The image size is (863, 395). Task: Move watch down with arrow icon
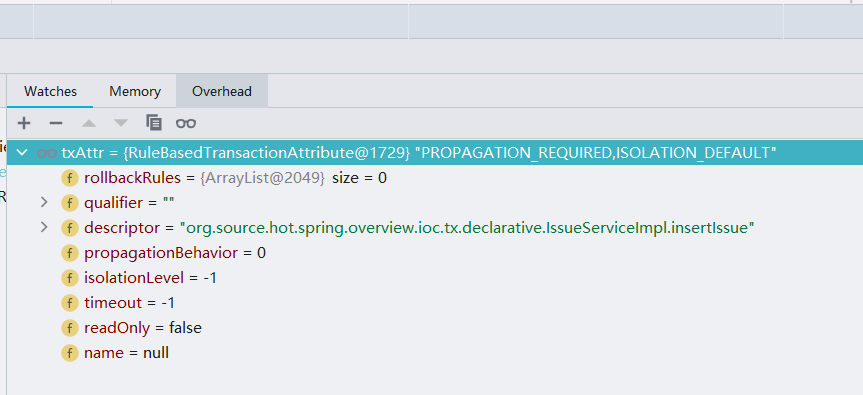(121, 123)
